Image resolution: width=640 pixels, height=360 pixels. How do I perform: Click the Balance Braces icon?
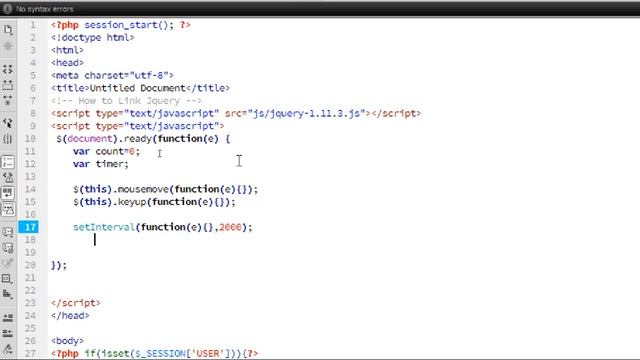tap(8, 139)
